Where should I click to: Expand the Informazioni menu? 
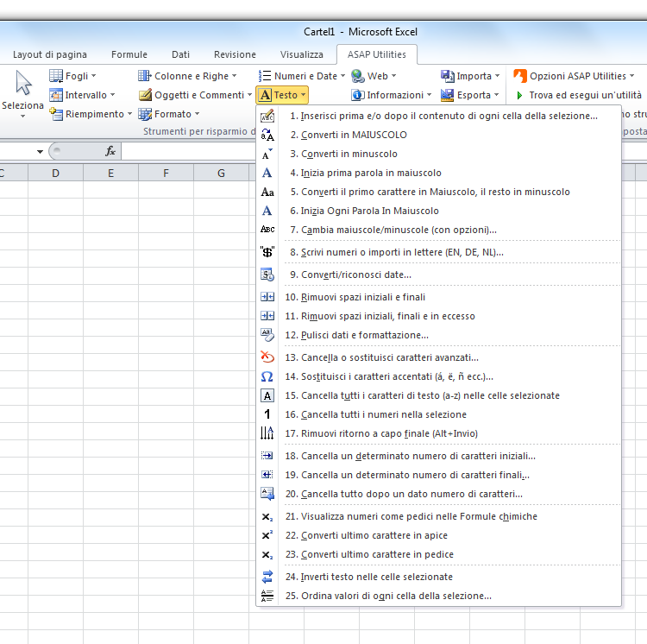tap(391, 95)
